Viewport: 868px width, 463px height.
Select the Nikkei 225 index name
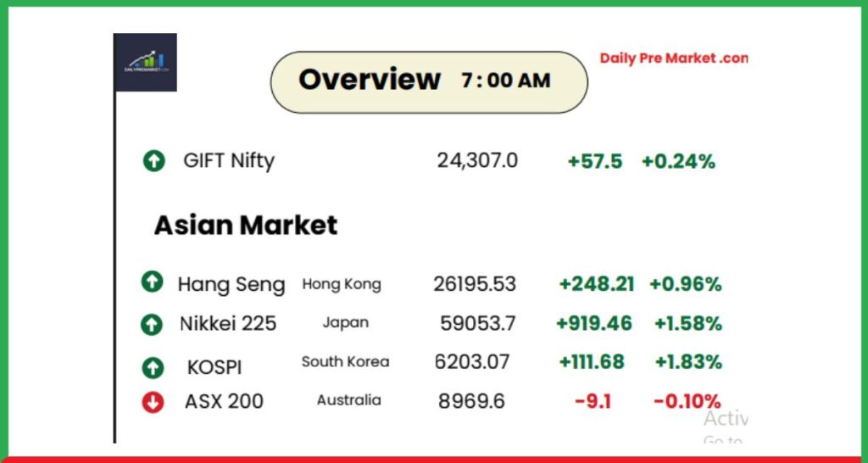[x=228, y=323]
